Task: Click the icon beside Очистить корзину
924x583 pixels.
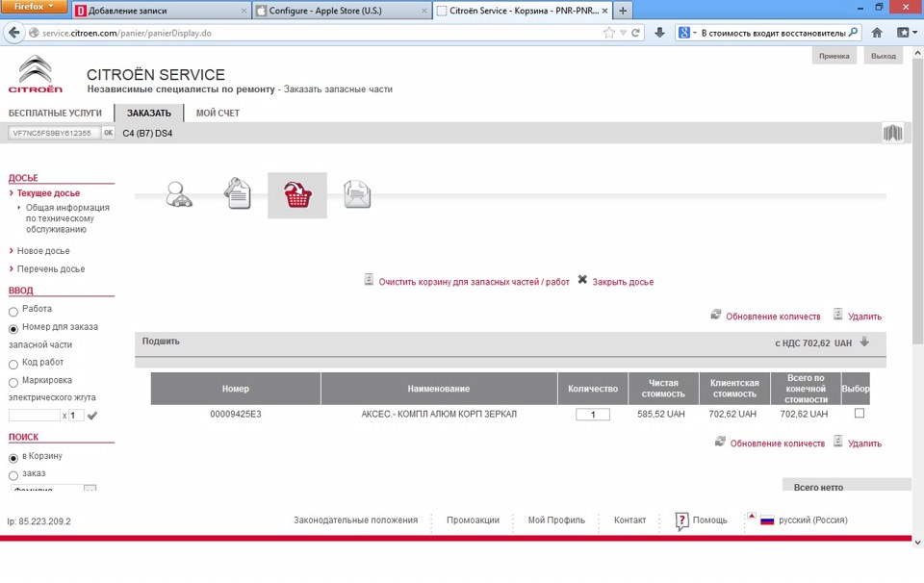Action: click(x=369, y=279)
